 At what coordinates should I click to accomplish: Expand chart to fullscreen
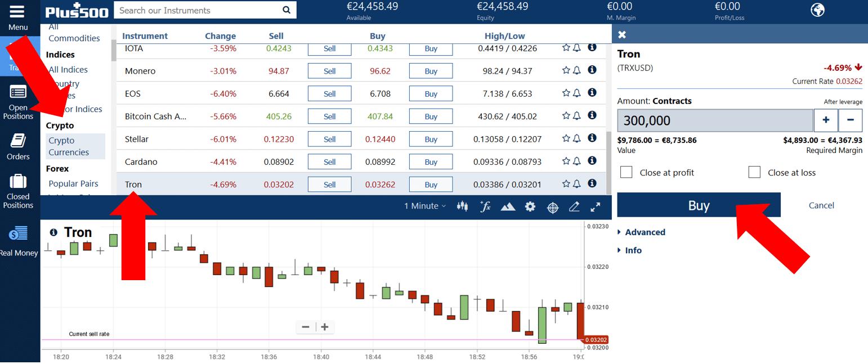(x=596, y=206)
